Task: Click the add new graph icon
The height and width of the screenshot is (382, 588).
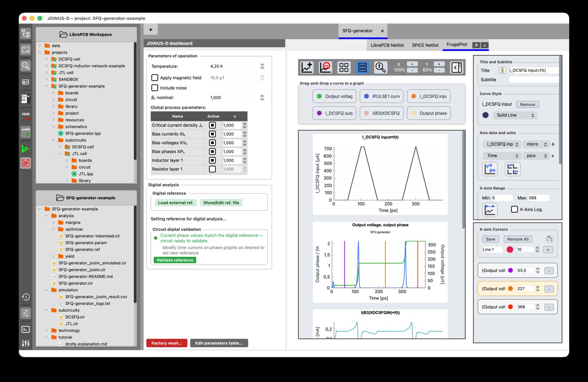Action: pyautogui.click(x=307, y=67)
